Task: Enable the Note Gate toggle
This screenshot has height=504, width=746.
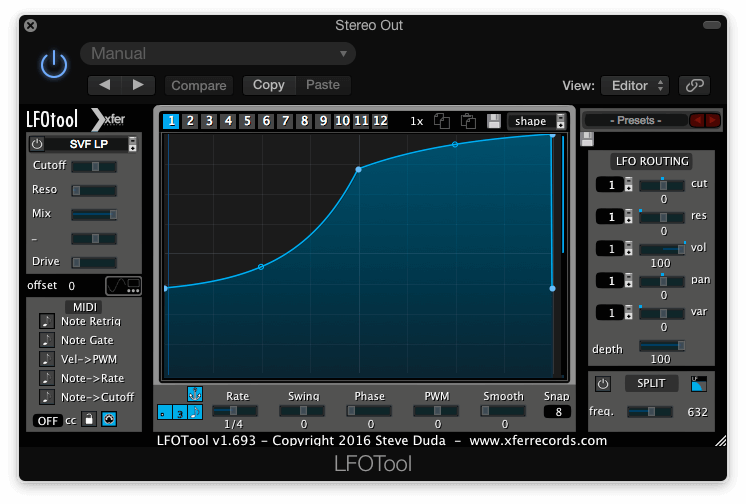Action: click(47, 340)
